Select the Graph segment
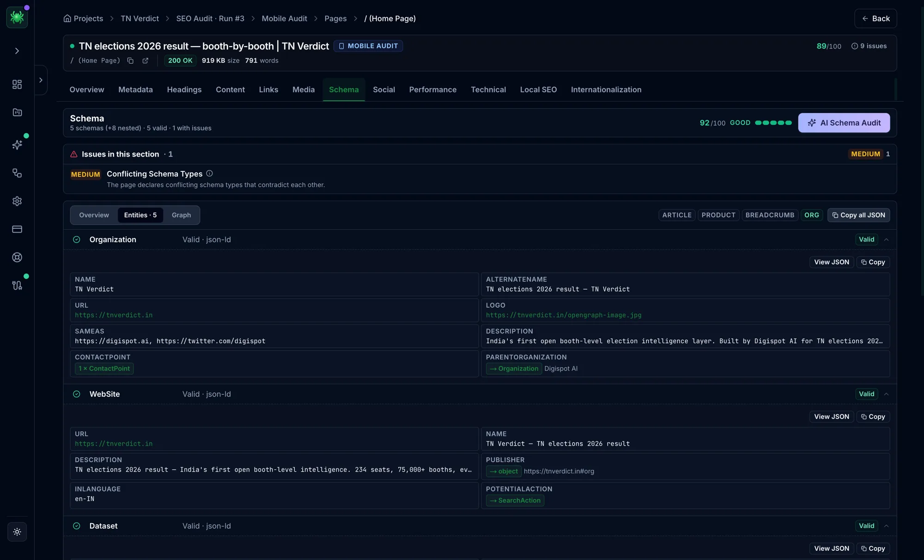The height and width of the screenshot is (560, 924). click(x=181, y=215)
